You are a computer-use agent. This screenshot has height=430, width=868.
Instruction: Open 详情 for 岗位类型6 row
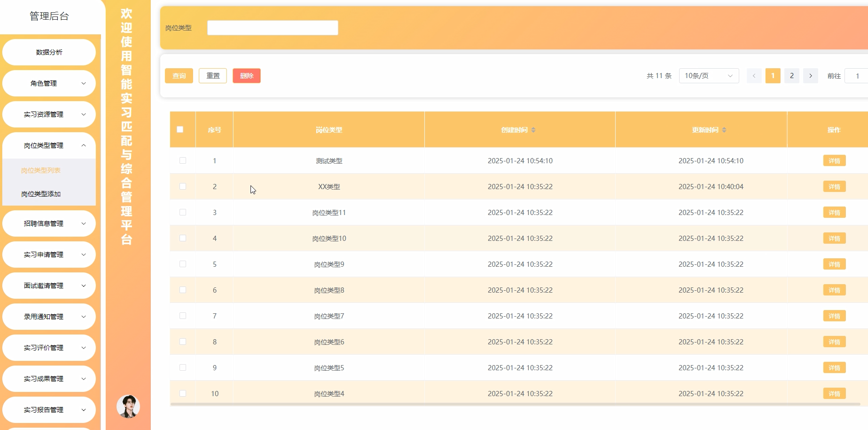(x=835, y=342)
